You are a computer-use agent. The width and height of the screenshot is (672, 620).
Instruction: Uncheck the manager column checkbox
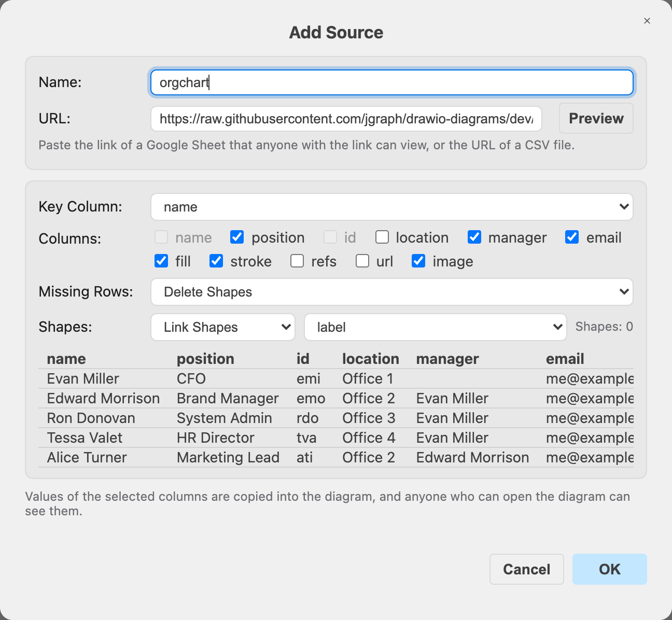474,237
